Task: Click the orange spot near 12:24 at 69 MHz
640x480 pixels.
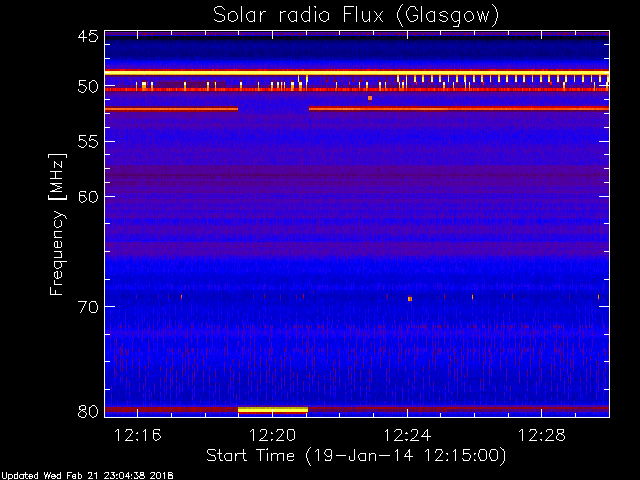Action: tap(410, 299)
